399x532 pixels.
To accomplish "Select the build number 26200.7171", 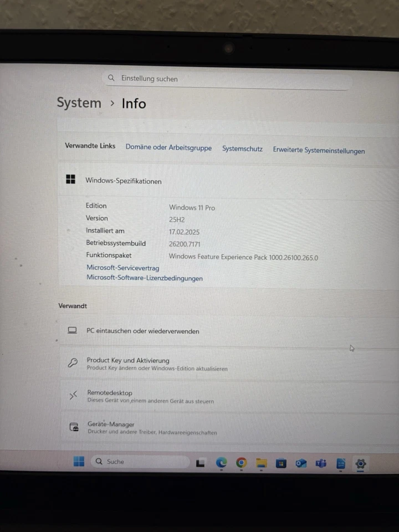I will (185, 244).
